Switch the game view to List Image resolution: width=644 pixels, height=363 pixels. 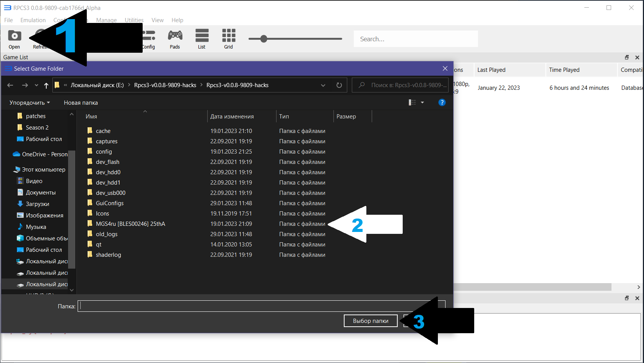point(202,39)
